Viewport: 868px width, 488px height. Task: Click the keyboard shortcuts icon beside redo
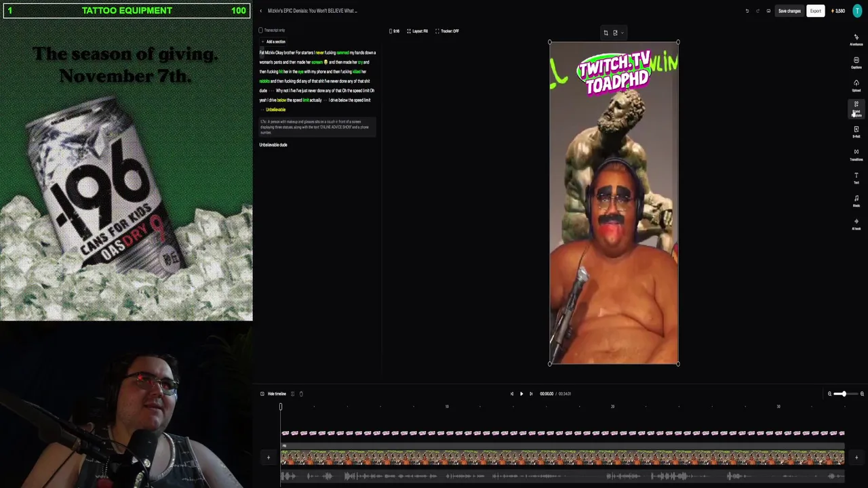(768, 11)
